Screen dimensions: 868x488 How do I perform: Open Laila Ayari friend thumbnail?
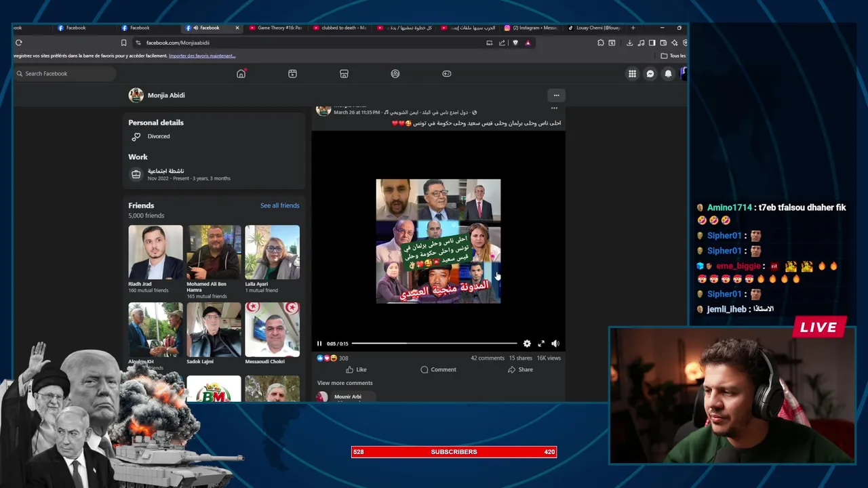pos(272,252)
